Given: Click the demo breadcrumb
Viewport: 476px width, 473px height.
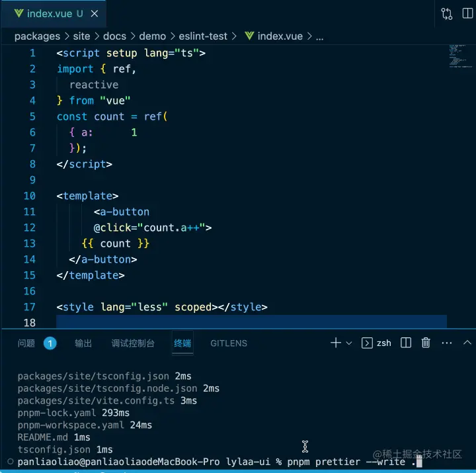Looking at the screenshot, I should (153, 36).
